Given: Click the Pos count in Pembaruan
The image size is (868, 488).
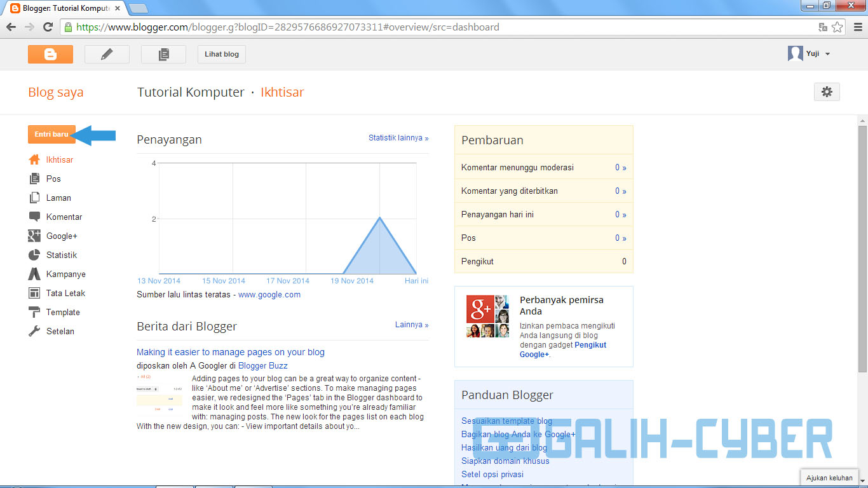Looking at the screenshot, I should coord(620,238).
